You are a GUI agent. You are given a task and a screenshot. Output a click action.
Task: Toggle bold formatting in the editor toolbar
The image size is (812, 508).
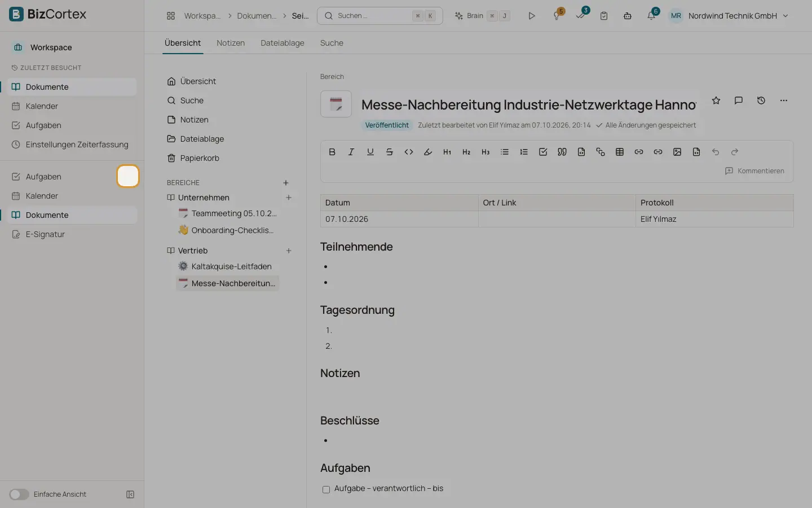click(332, 152)
